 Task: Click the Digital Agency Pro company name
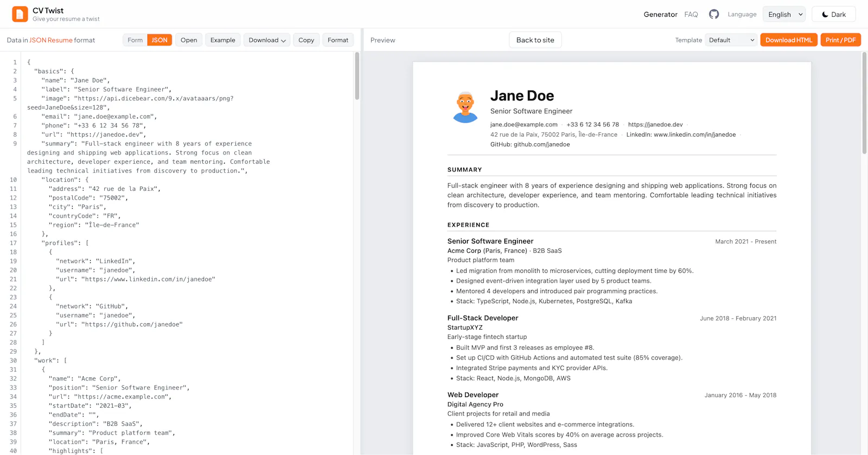(475, 405)
